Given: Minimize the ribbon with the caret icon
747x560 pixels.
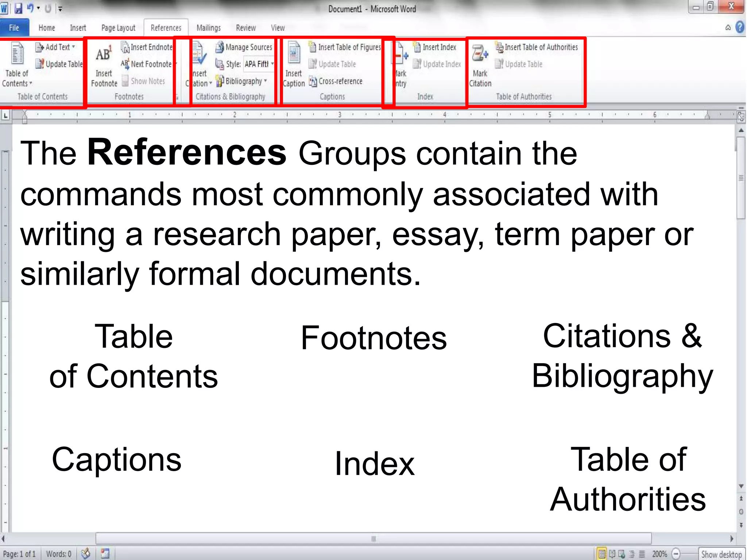Looking at the screenshot, I should [728, 28].
